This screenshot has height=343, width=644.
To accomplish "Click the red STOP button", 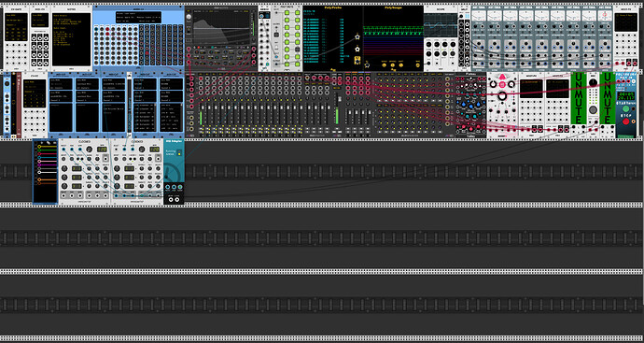I will (x=626, y=121).
